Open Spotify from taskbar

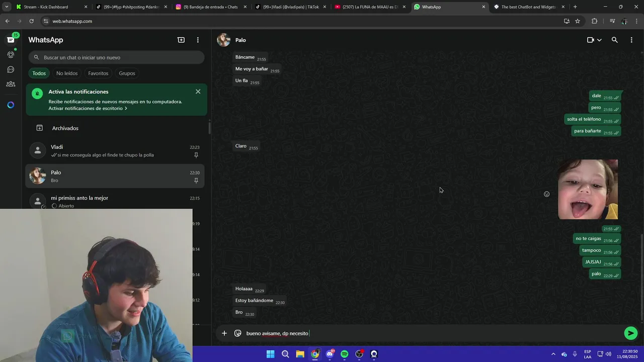click(x=344, y=354)
